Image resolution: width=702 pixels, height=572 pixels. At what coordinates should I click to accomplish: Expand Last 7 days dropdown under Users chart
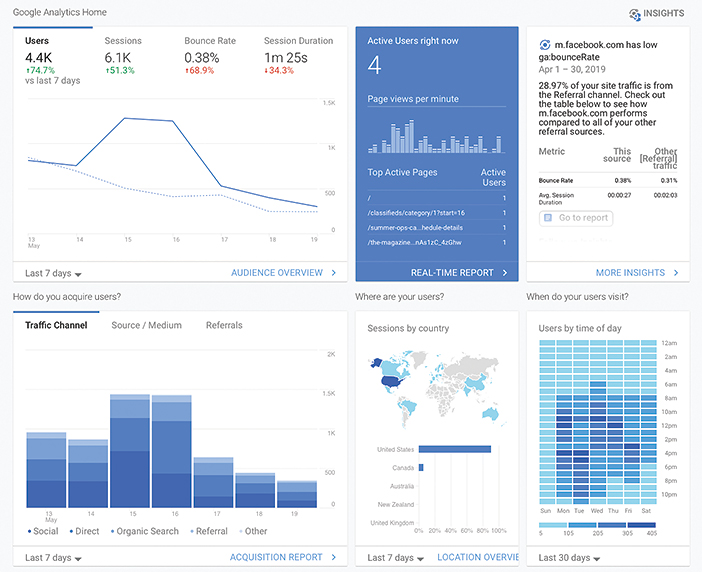coord(53,273)
